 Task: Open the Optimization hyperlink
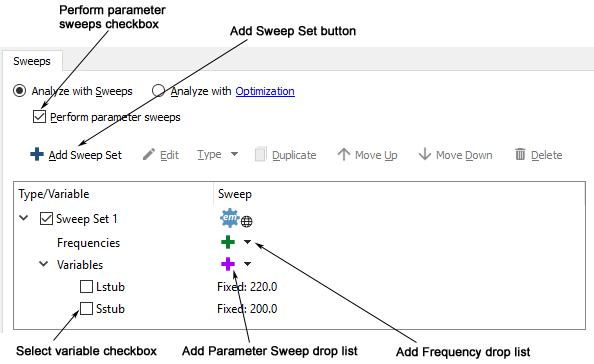tap(265, 91)
